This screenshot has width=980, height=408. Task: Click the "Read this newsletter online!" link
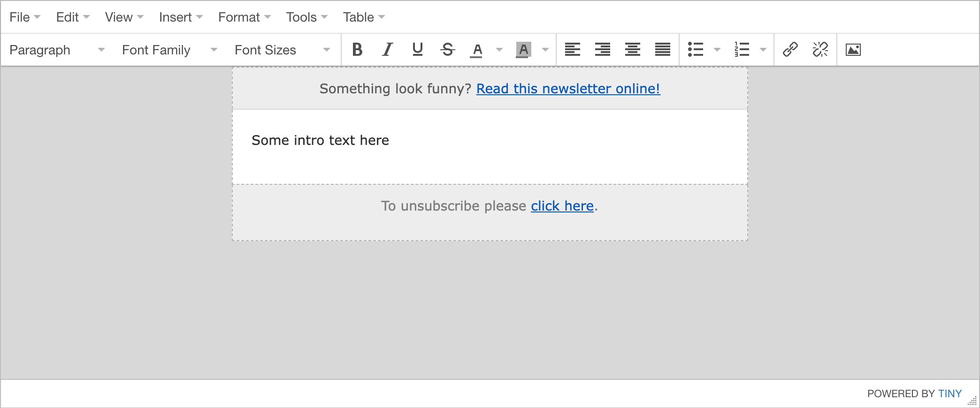click(568, 89)
